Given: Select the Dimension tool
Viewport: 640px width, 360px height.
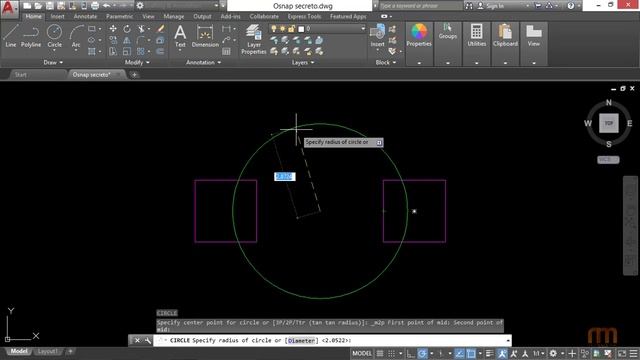Looking at the screenshot, I should [205, 36].
